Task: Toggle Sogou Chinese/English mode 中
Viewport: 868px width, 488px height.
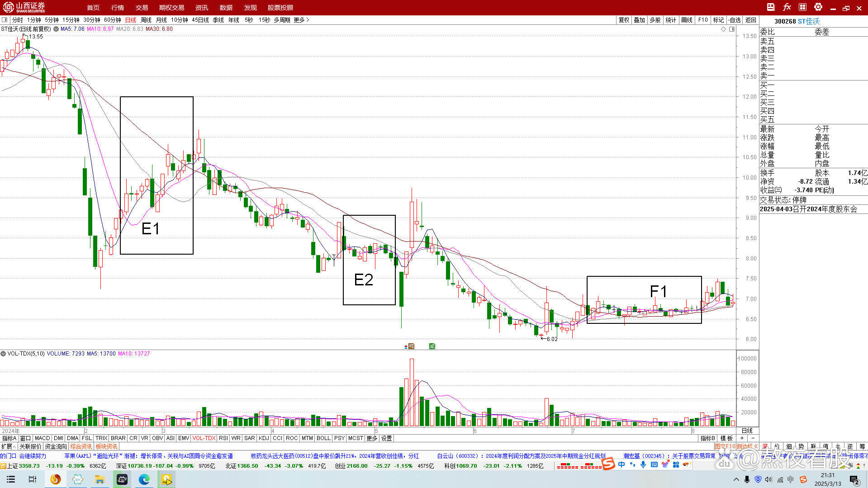Action: point(621,464)
